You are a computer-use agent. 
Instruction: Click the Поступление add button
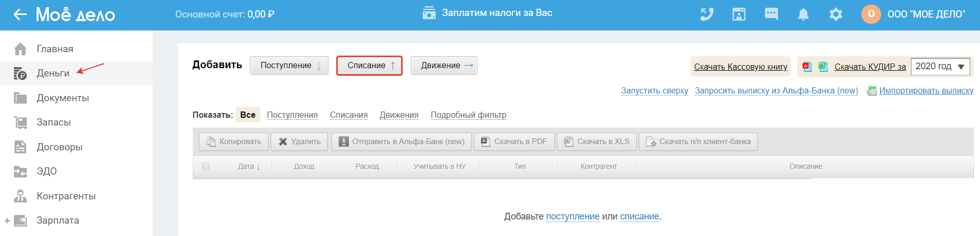coord(289,66)
